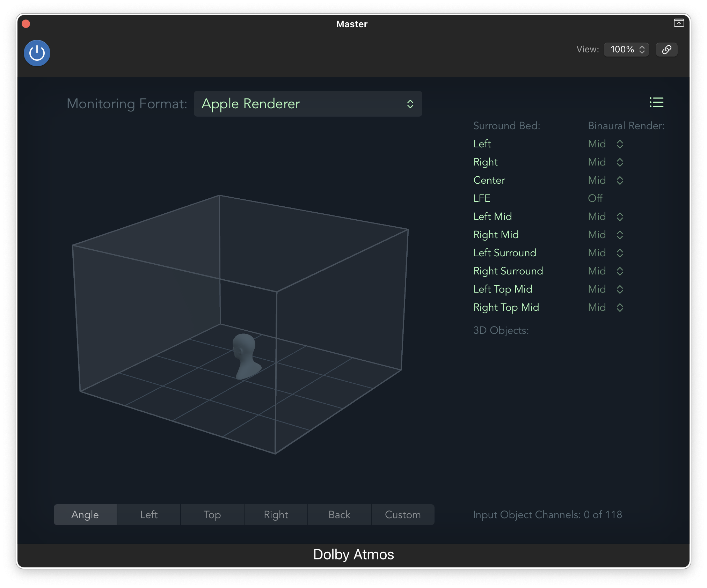Choose the Custom view option
The image size is (707, 588).
(402, 515)
